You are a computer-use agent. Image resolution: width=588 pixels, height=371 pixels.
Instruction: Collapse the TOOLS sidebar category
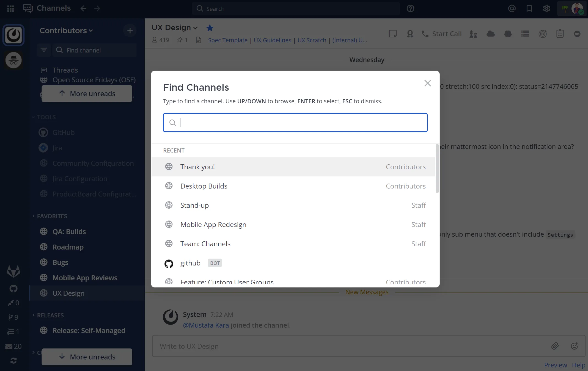pyautogui.click(x=44, y=117)
